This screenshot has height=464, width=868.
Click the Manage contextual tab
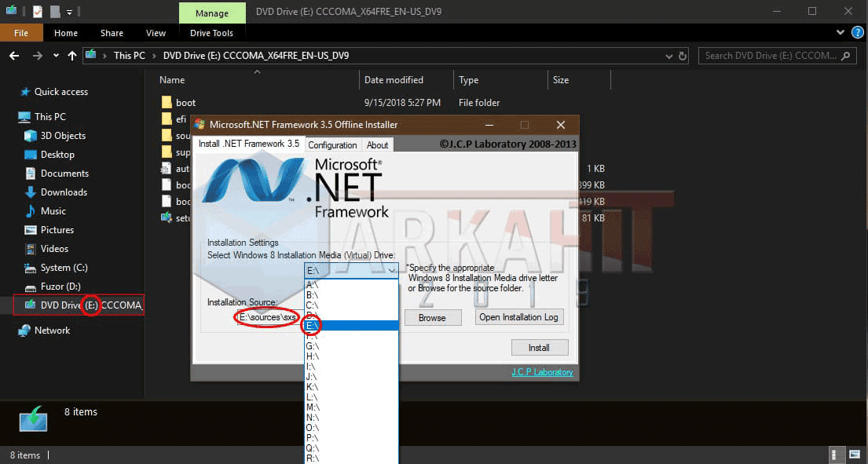(x=212, y=13)
